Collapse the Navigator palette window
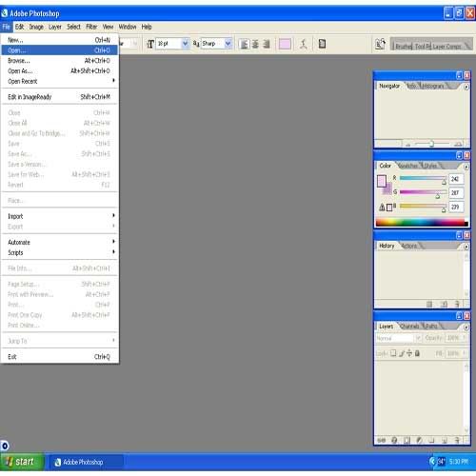476x476 pixels. tap(459, 75)
